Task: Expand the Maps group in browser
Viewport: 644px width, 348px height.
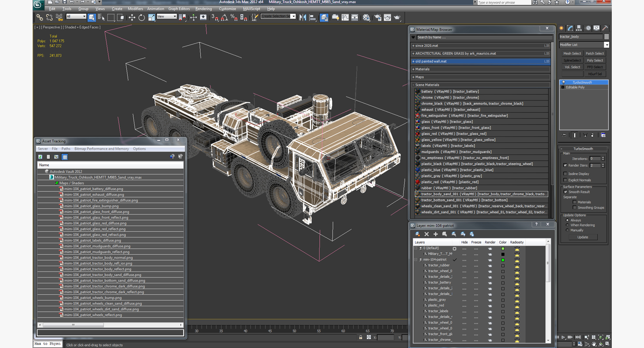Action: 413,77
